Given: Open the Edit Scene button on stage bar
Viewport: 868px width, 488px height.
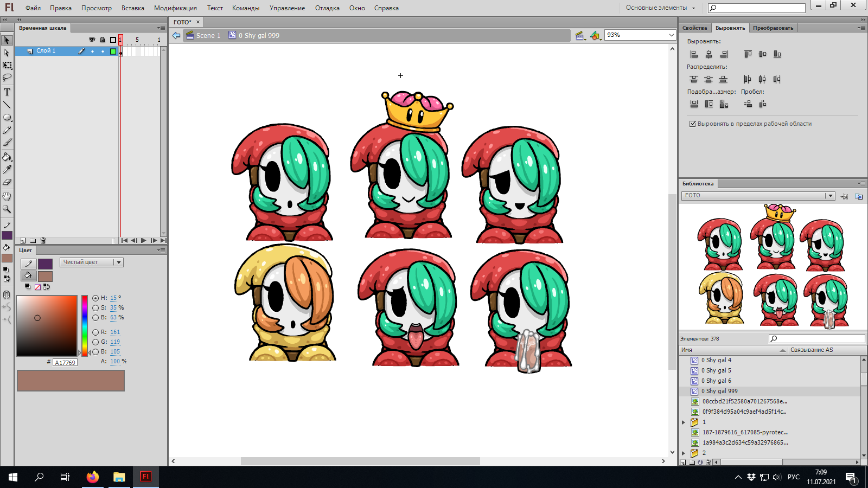Looking at the screenshot, I should tap(580, 36).
